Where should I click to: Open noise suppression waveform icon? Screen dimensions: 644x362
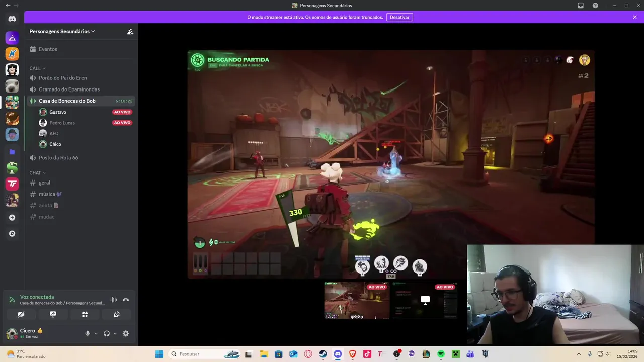(114, 300)
